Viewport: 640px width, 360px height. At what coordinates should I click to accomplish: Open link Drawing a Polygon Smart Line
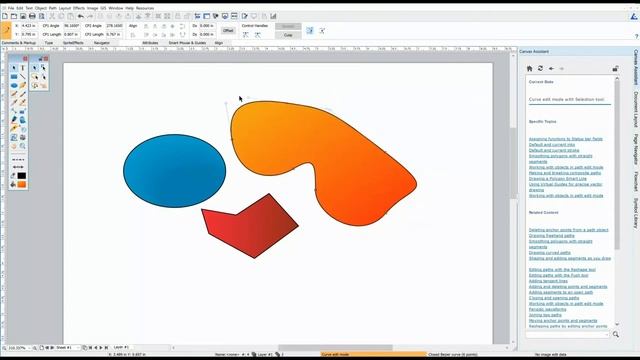coord(558,179)
